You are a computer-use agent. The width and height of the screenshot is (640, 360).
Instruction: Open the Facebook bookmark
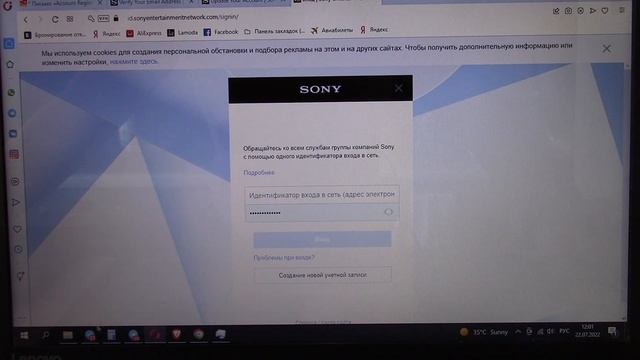pyautogui.click(x=220, y=32)
